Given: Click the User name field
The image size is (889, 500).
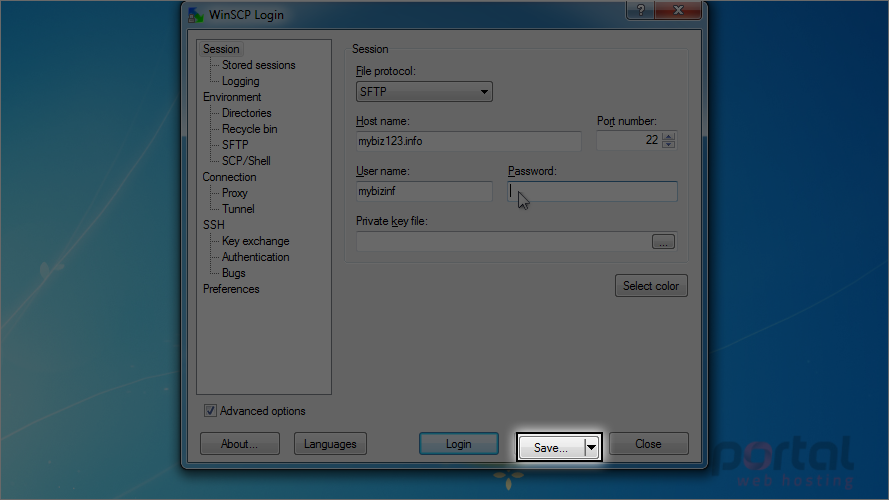Looking at the screenshot, I should tap(424, 191).
